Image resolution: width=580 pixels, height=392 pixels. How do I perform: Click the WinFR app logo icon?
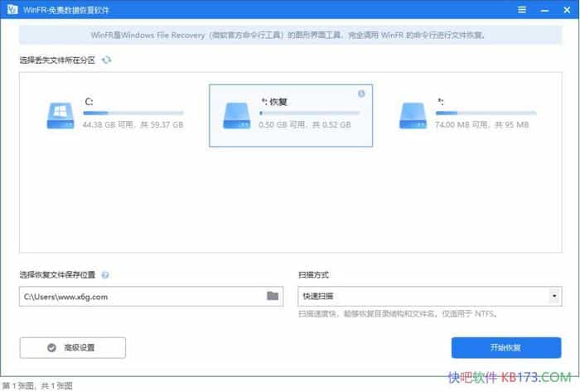(10, 9)
